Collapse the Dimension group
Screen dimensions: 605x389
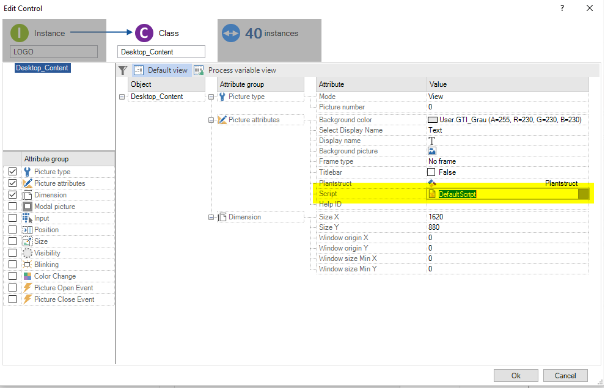pyautogui.click(x=211, y=217)
